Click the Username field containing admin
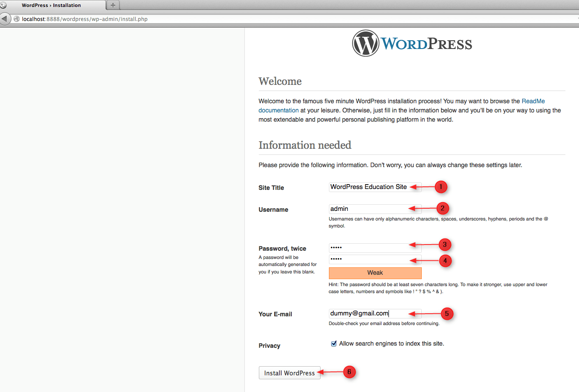Viewport: 579px width, 392px height. [375, 209]
